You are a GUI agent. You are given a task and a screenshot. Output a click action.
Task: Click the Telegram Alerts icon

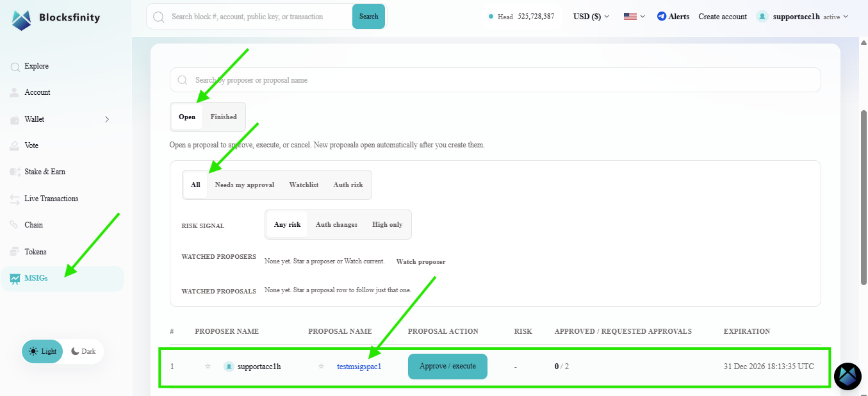point(662,17)
